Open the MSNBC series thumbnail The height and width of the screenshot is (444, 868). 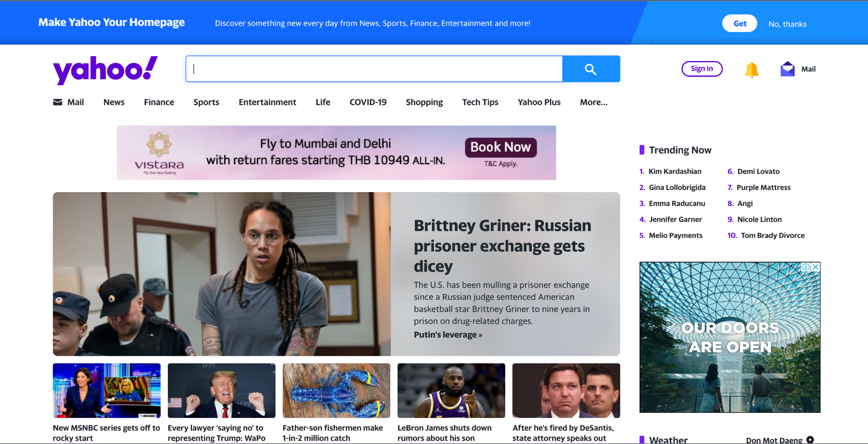click(107, 391)
